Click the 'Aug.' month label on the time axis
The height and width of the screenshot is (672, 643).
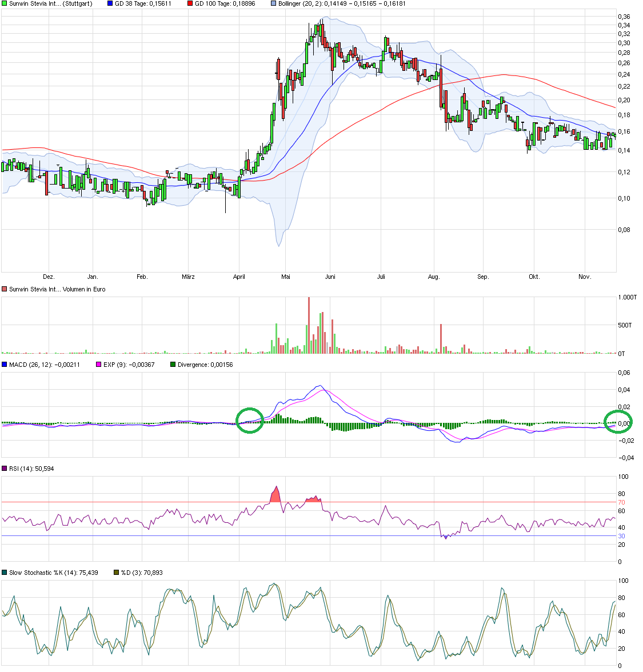point(434,277)
